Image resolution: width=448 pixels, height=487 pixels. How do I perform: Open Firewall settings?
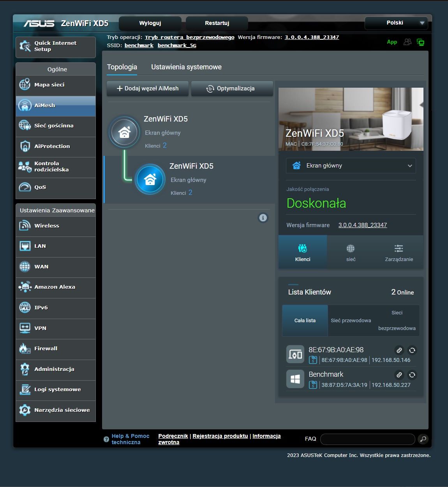56,349
